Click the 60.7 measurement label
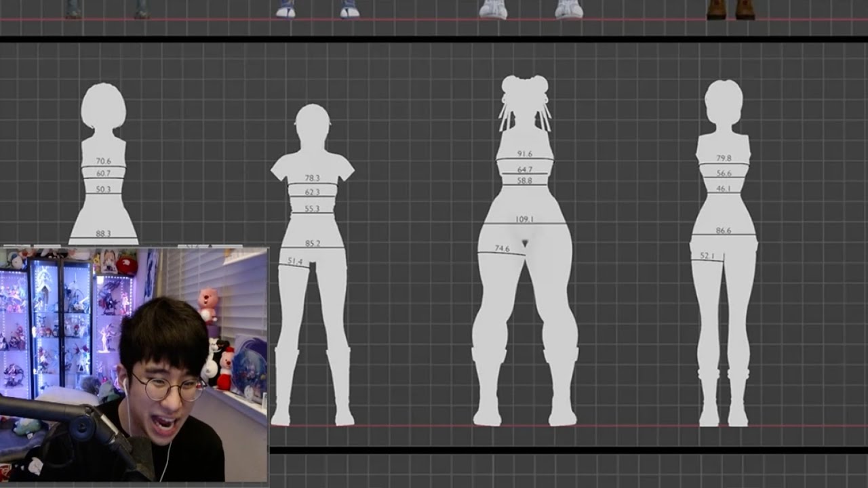 point(104,174)
